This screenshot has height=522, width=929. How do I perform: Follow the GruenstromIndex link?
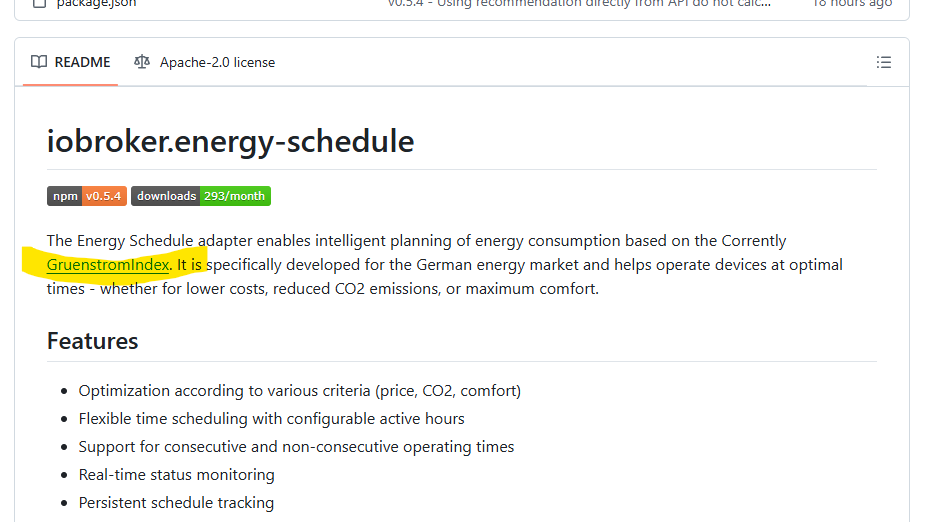click(x=108, y=265)
